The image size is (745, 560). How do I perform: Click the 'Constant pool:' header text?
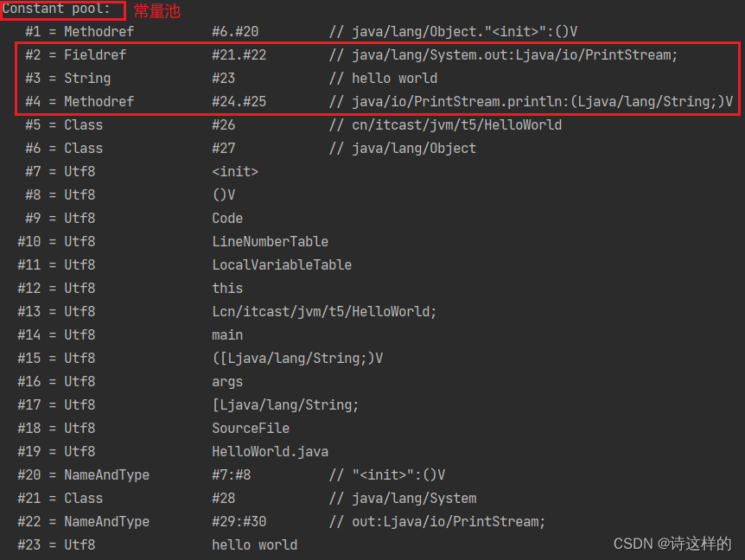pos(56,9)
